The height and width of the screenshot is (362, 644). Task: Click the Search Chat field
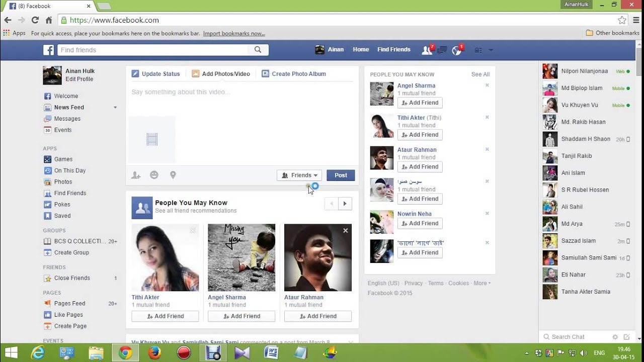click(576, 337)
